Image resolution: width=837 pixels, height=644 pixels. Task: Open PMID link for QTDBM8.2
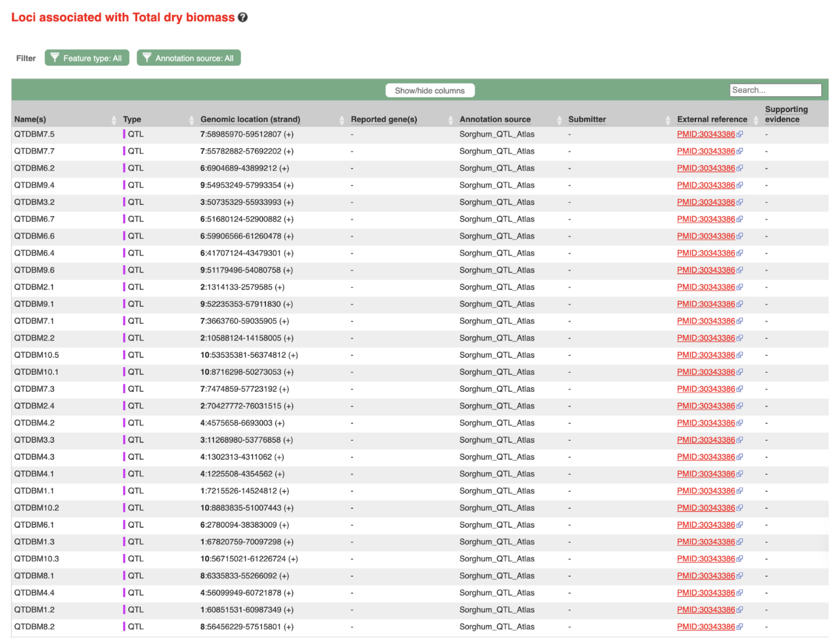(x=706, y=627)
